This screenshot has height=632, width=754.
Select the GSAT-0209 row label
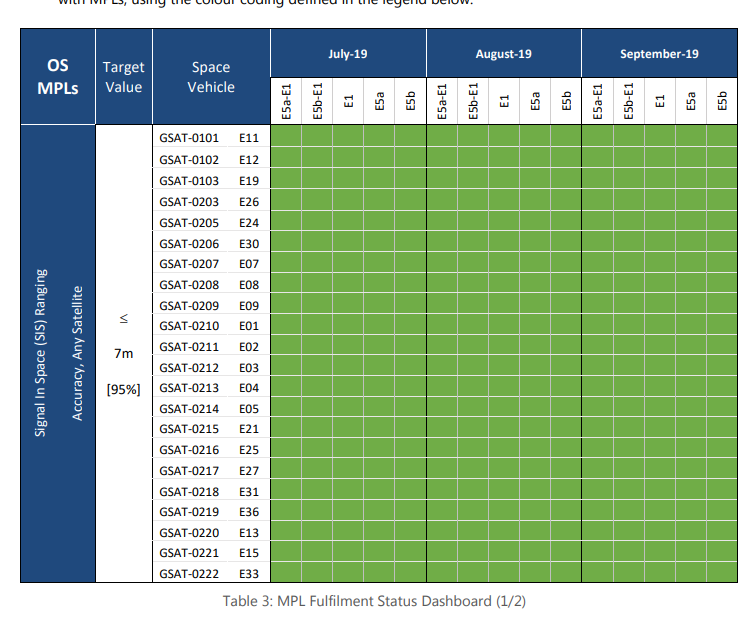[189, 306]
